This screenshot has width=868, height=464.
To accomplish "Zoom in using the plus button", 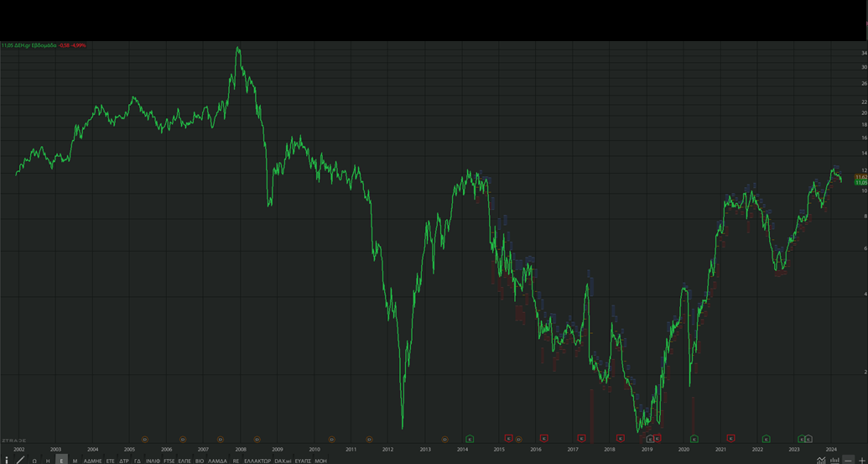I will point(862,460).
